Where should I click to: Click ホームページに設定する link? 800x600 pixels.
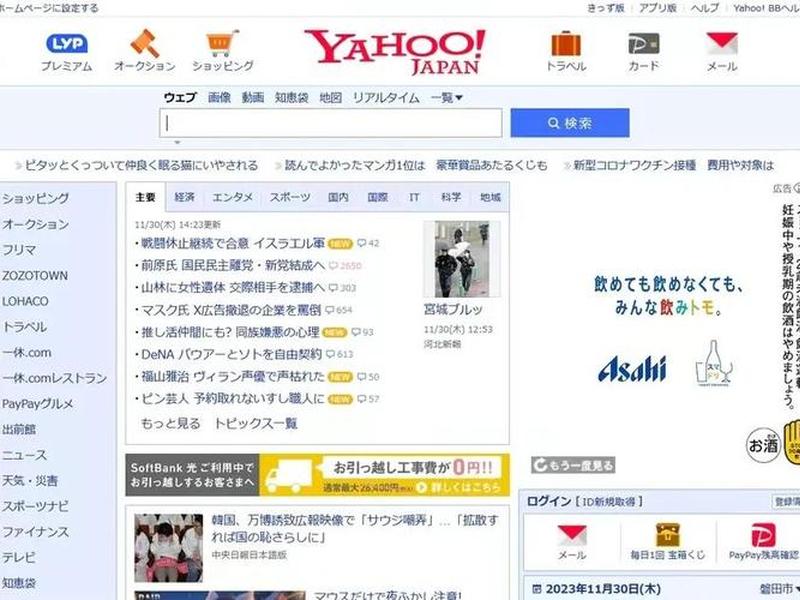point(49,8)
